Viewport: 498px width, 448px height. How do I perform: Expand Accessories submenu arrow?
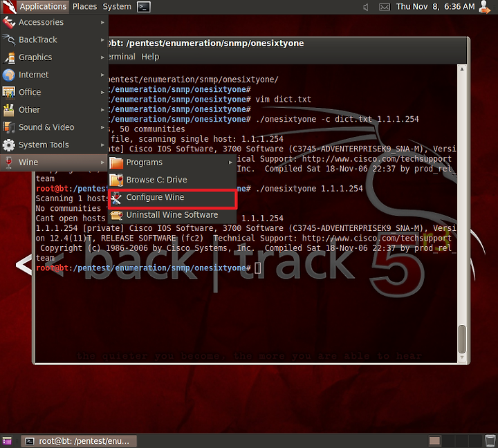pos(102,23)
